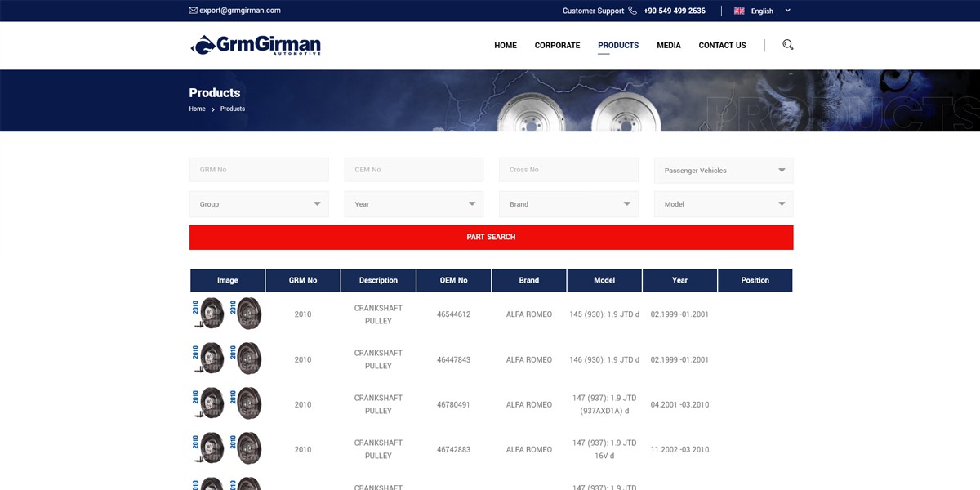
Task: Click the search magnifier icon in header
Action: pyautogui.click(x=787, y=45)
